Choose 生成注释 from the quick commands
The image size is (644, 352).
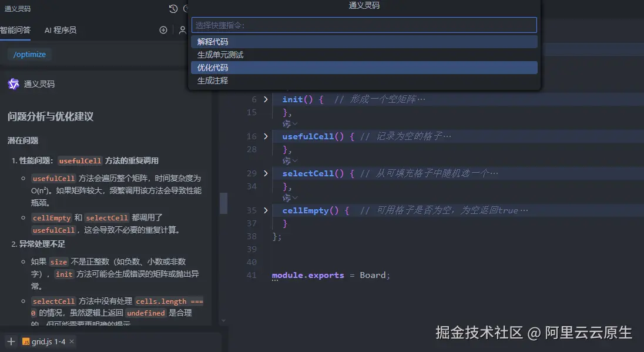pos(364,81)
